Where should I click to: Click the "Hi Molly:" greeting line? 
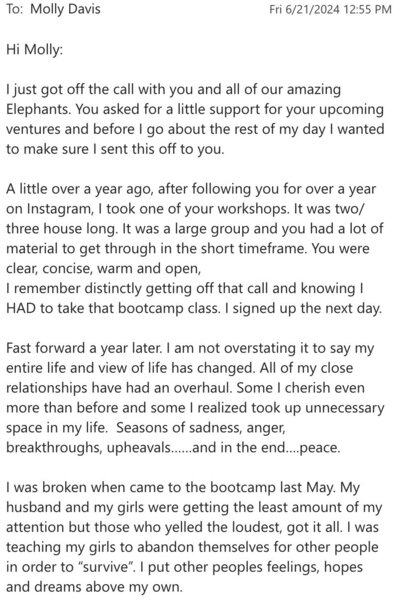click(x=34, y=50)
